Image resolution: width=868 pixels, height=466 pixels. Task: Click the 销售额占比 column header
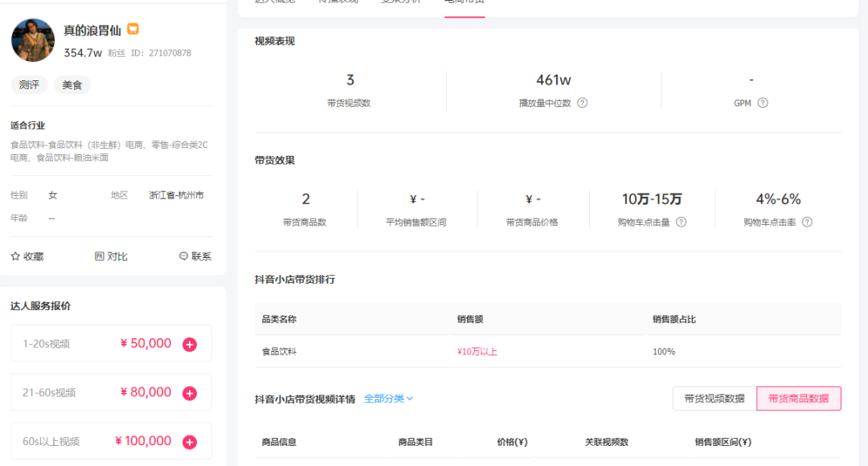click(674, 319)
